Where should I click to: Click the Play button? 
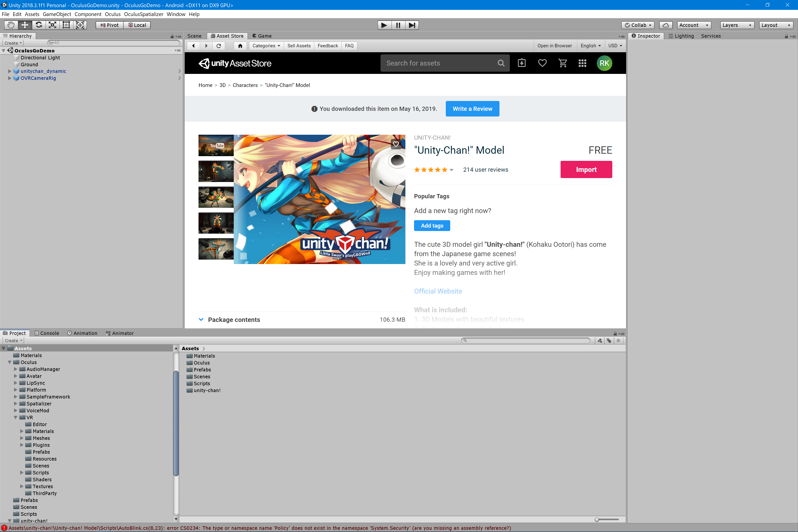384,25
